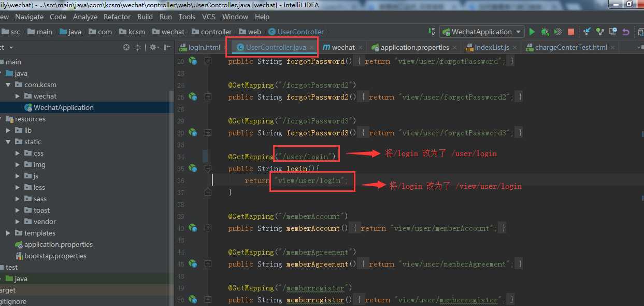Commit changes VCS icon
Screen dimensions: 644x306
pyautogui.click(x=600, y=32)
